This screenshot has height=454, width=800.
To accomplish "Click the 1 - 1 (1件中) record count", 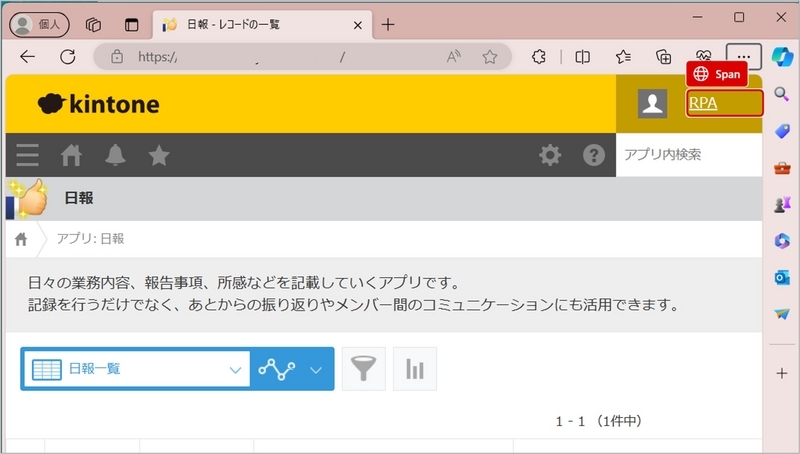I will coord(599,421).
